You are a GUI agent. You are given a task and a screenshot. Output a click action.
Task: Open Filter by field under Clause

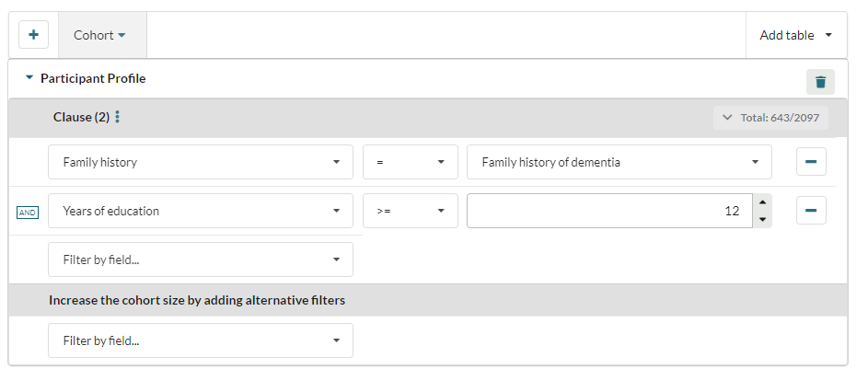pyautogui.click(x=200, y=259)
